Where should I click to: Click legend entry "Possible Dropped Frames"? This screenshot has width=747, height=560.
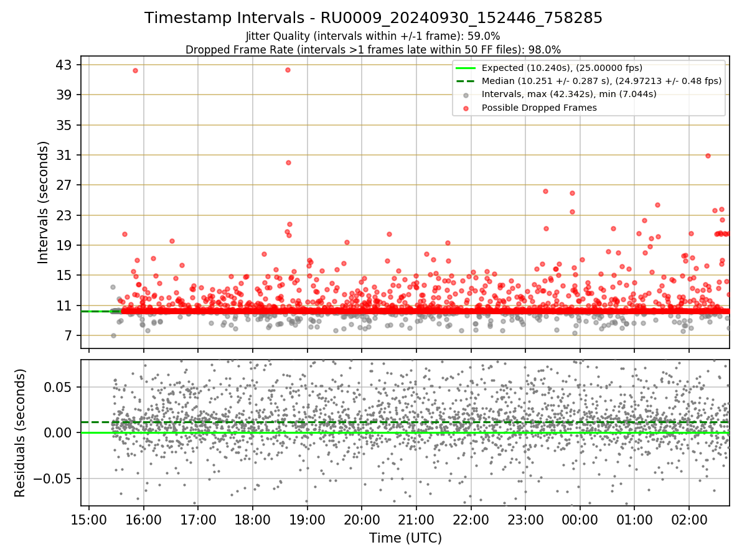[539, 108]
